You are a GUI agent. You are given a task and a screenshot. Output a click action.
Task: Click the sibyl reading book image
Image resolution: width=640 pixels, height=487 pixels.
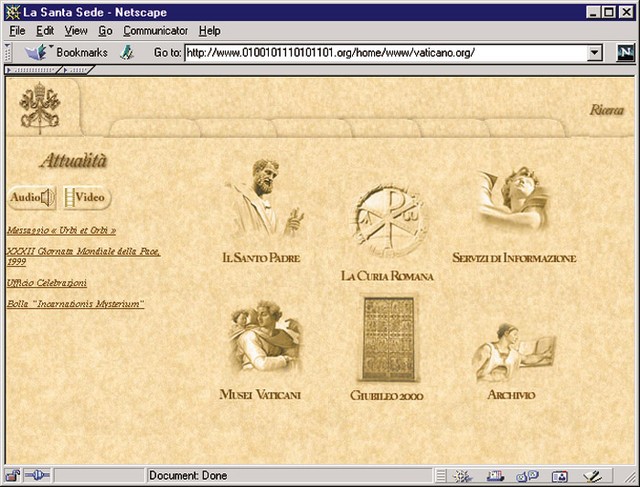click(x=514, y=352)
